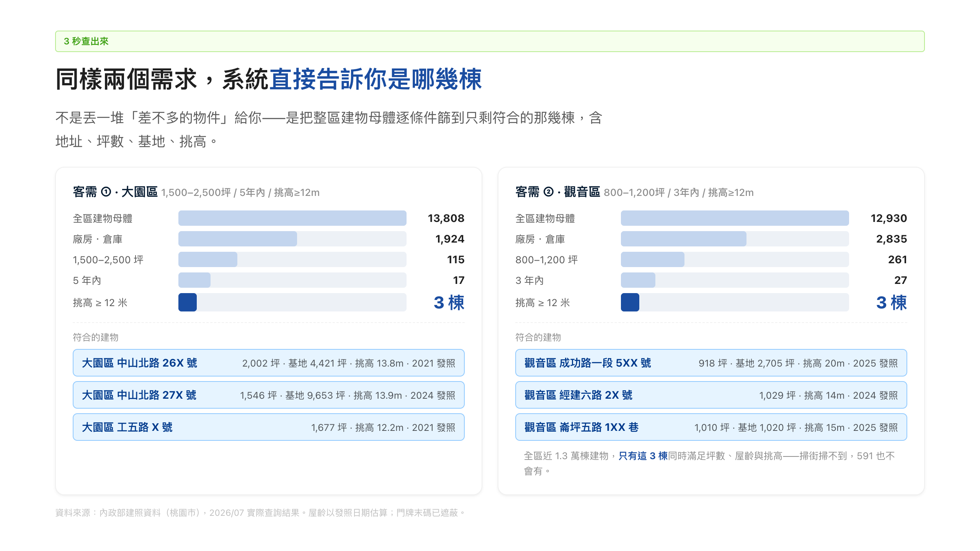Click the 大園區 row label '全區建物母體'

pos(103,218)
